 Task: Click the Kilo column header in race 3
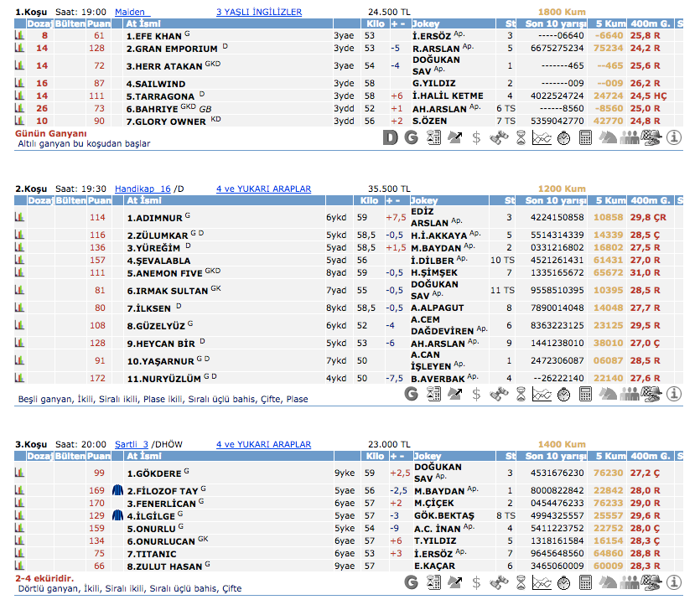369,457
